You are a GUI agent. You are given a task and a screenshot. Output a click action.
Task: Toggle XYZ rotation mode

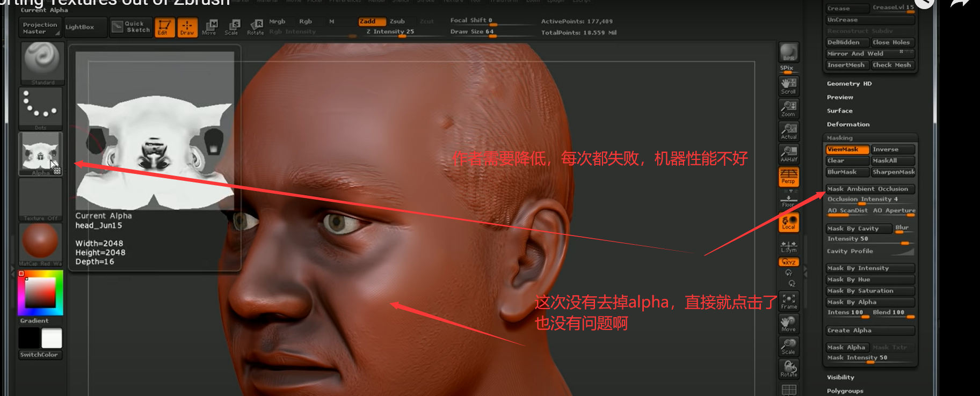click(788, 262)
